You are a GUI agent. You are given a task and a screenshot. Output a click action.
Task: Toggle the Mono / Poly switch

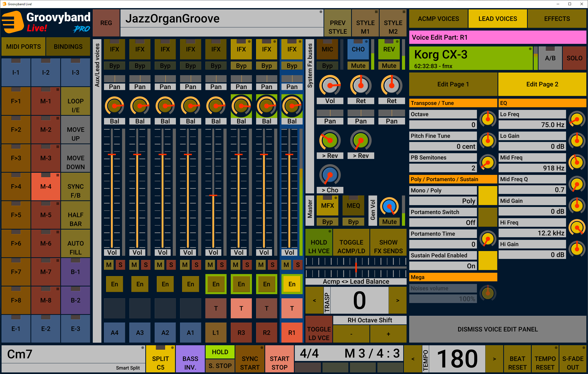[488, 195]
